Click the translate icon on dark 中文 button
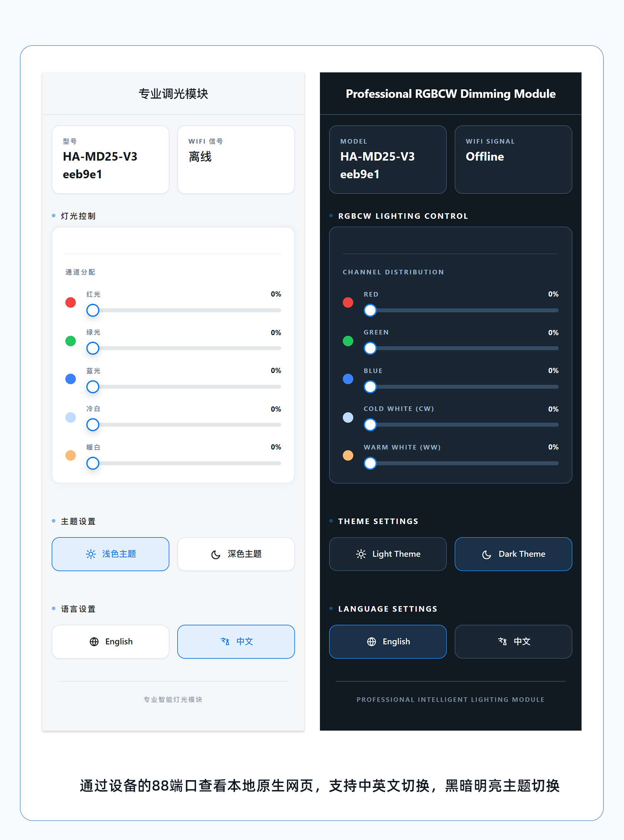Image resolution: width=624 pixels, height=840 pixels. [503, 641]
